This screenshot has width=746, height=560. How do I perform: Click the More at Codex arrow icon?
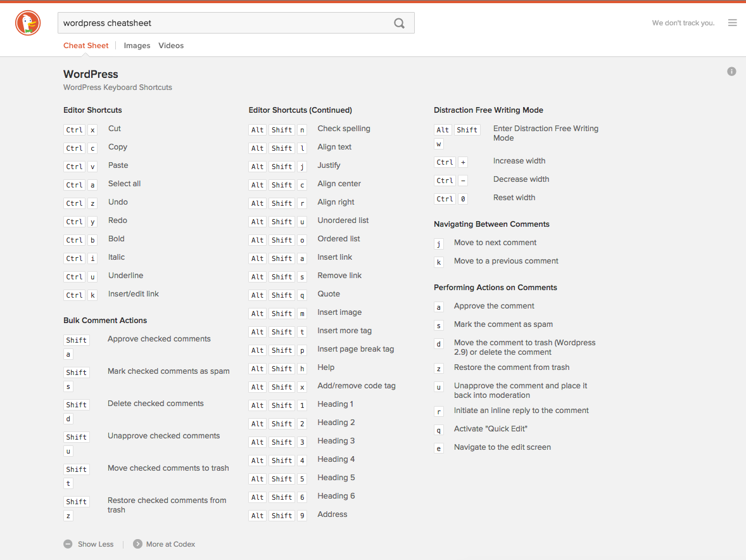click(x=137, y=544)
